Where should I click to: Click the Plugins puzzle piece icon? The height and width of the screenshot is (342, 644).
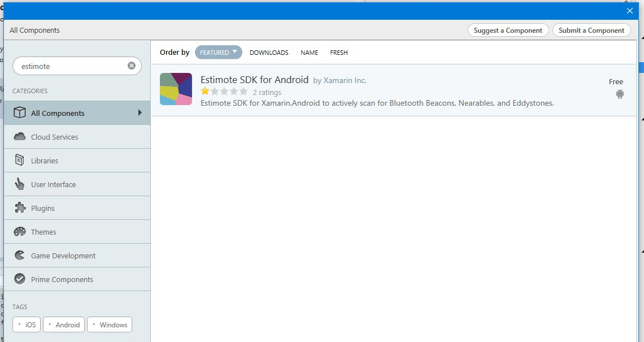click(x=20, y=208)
